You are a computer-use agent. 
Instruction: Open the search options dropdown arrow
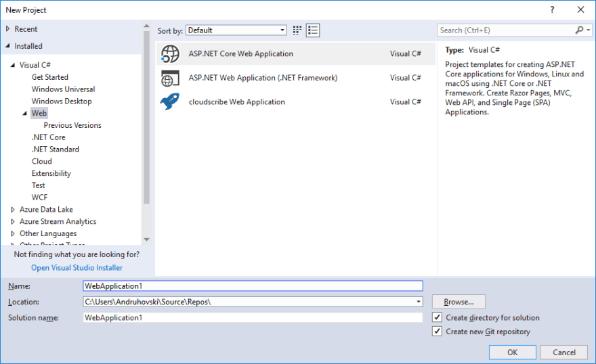click(589, 30)
